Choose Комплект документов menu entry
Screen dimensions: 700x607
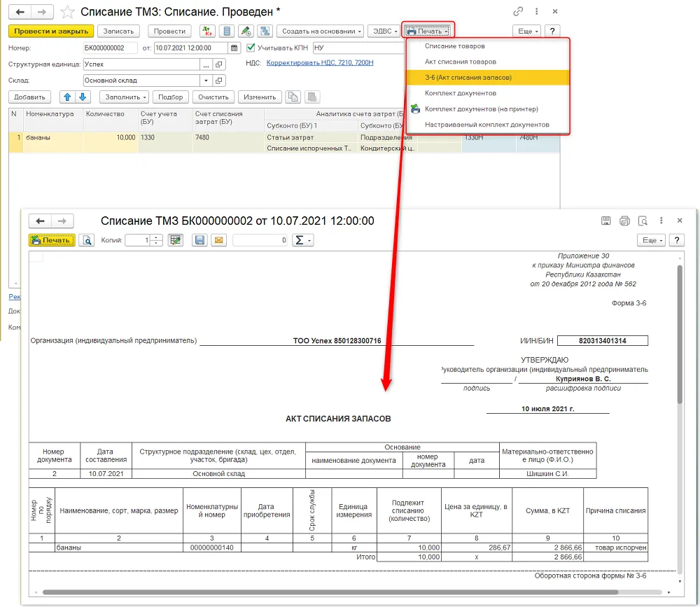click(488, 93)
